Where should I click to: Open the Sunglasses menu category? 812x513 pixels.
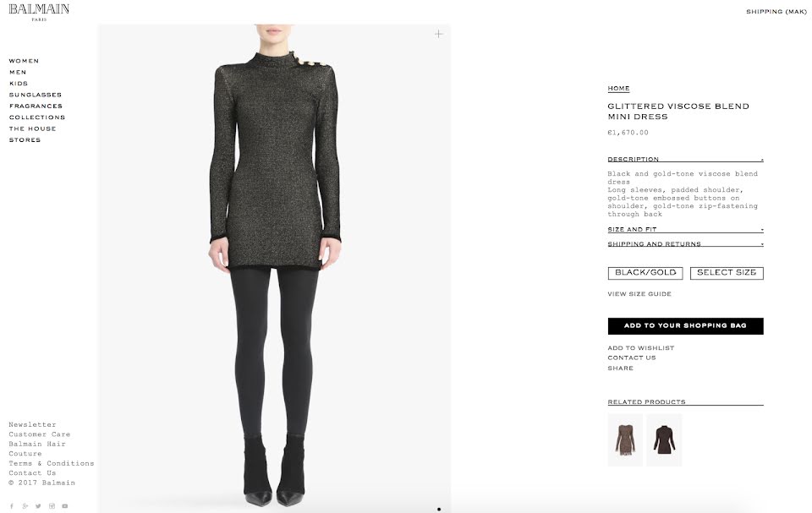36,95
